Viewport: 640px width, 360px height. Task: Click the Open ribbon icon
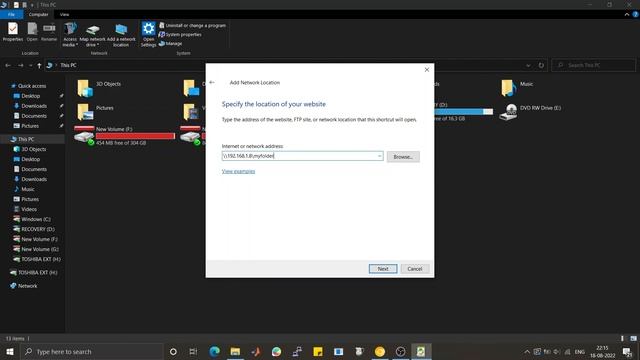tap(32, 32)
